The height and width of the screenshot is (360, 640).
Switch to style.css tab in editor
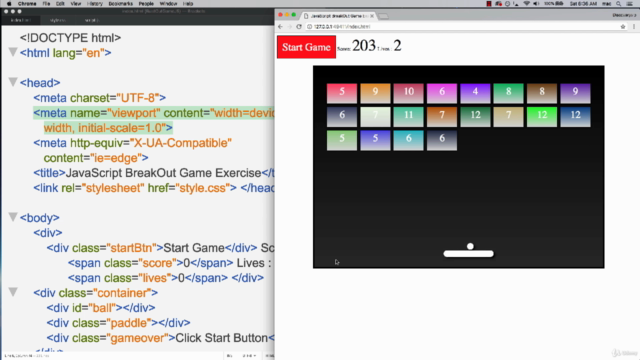pyautogui.click(x=58, y=20)
